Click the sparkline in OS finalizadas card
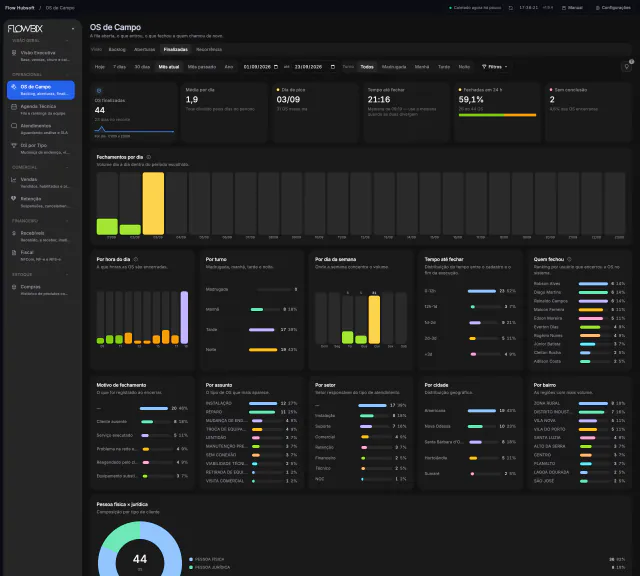 click(134, 130)
